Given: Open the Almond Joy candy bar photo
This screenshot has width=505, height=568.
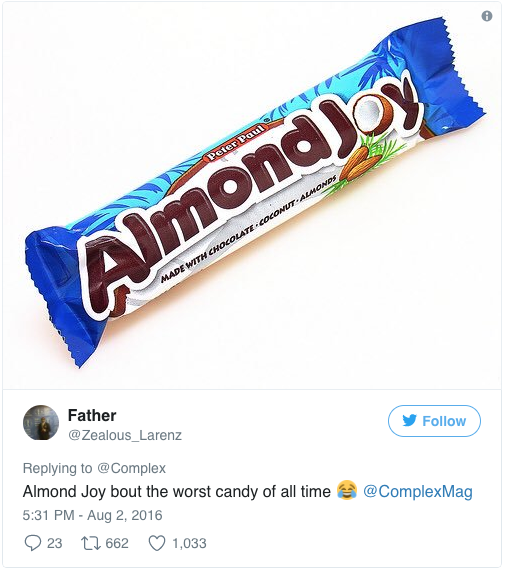Looking at the screenshot, I should (252, 196).
